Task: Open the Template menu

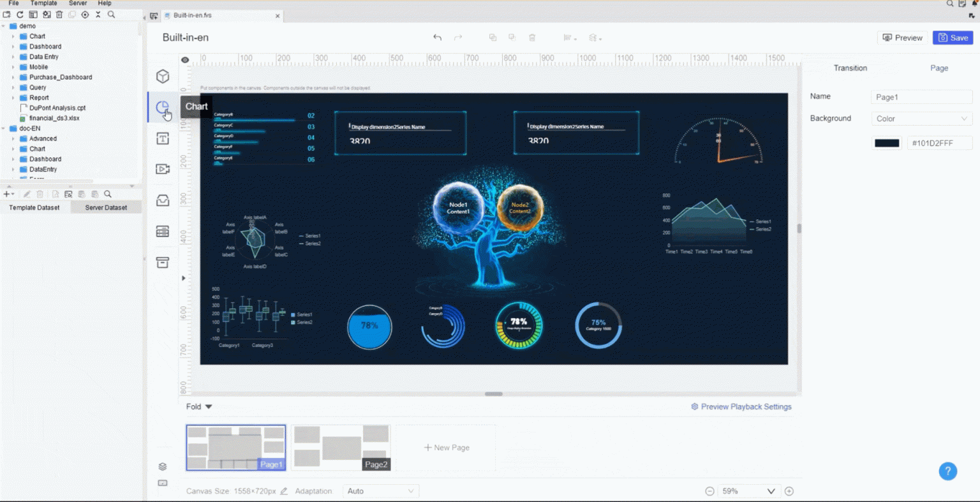Action: pos(43,3)
